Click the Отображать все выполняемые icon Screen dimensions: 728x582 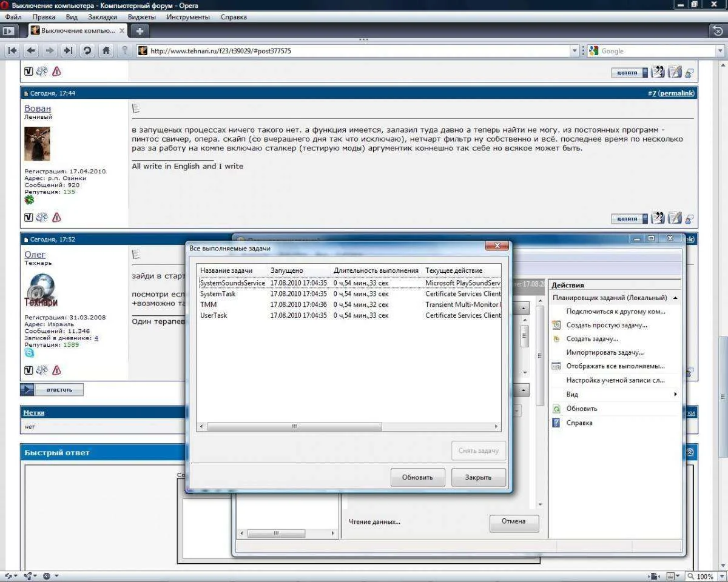click(556, 366)
